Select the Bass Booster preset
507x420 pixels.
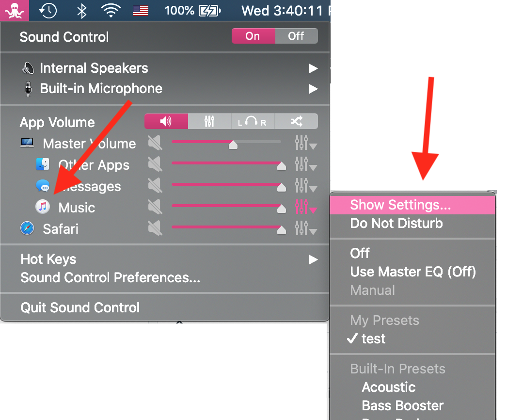pos(402,405)
